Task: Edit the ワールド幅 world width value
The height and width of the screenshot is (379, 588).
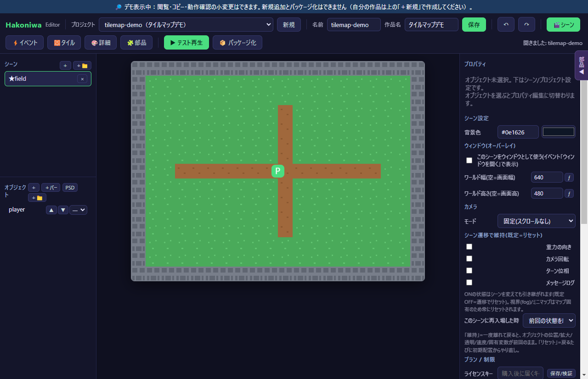Action: point(547,178)
